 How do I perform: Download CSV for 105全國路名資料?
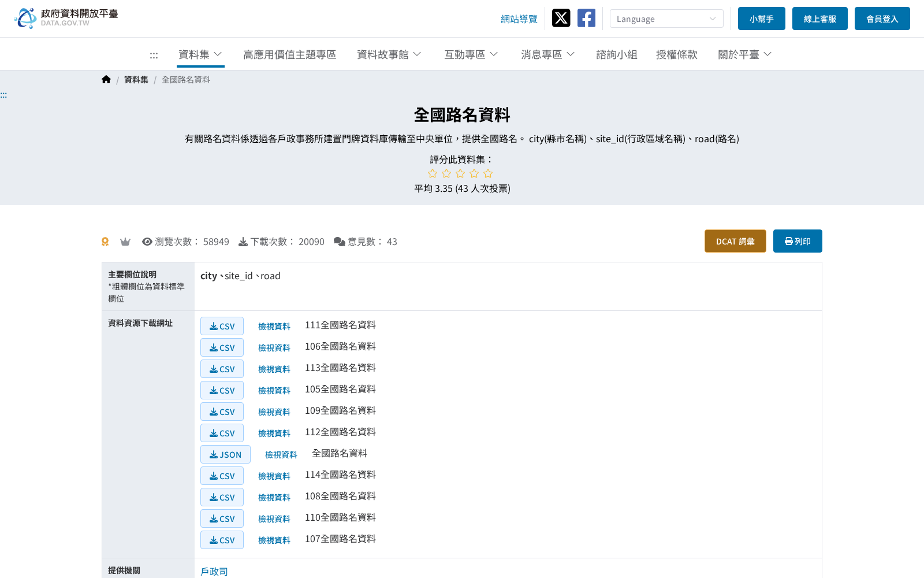coord(222,390)
